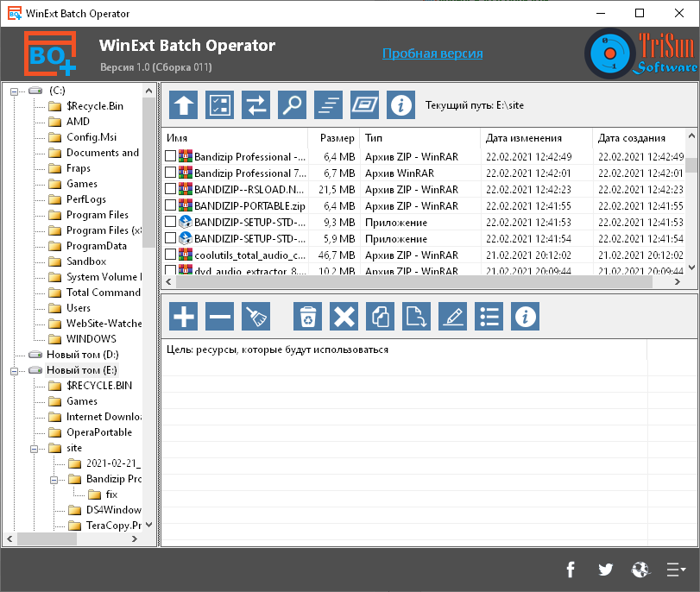Screen dimensions: 700x592
Task: Collapse the Bandizip Pro folder node
Action: point(54,480)
